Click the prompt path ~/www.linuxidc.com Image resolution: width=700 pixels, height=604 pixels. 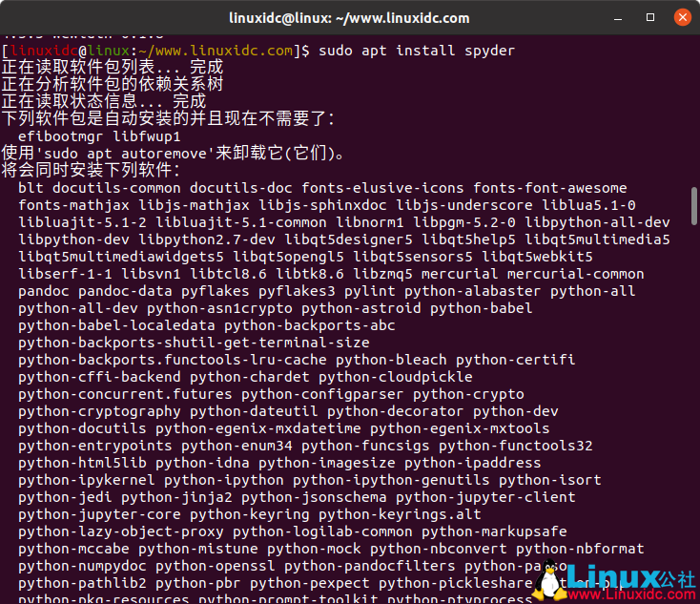point(216,51)
